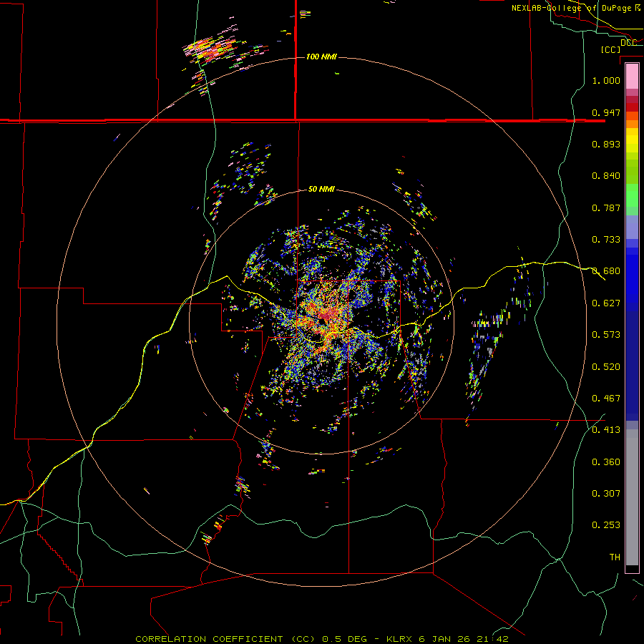Click the Correlation Coefficient KLRX caption text

click(x=322, y=639)
